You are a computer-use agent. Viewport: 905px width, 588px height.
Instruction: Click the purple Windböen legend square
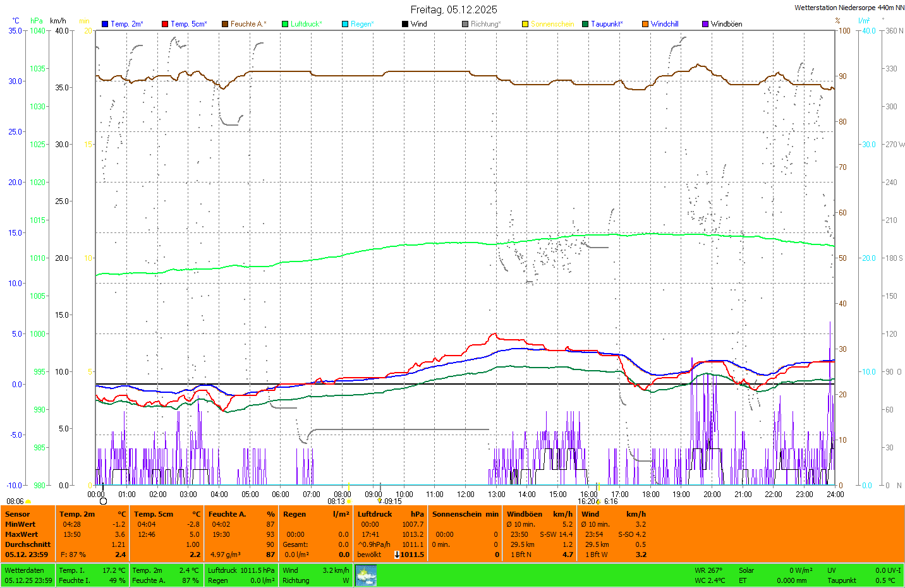pyautogui.click(x=705, y=24)
